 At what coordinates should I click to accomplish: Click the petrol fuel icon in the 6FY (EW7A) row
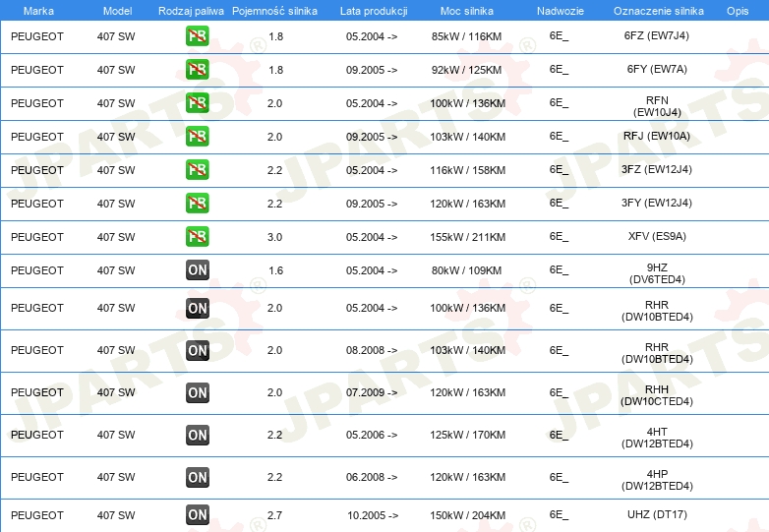click(x=197, y=70)
